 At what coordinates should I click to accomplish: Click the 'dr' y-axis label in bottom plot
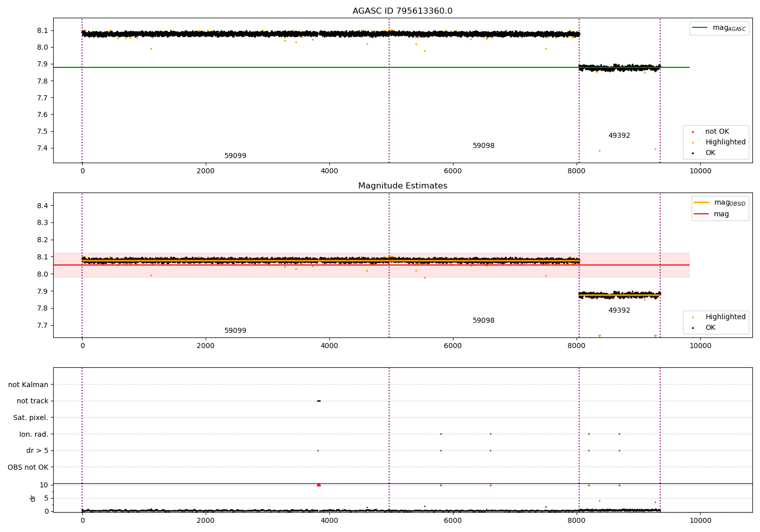tap(33, 498)
